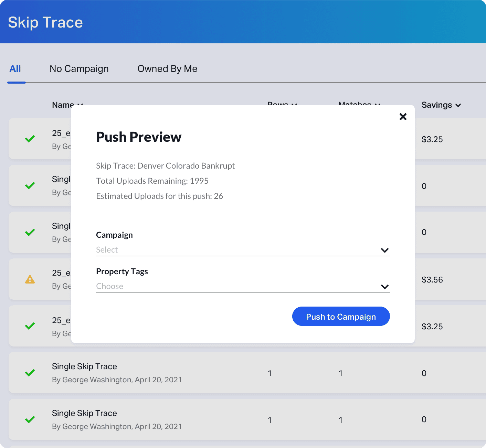Open the Property Tags Choose dropdown
Viewport: 486px width, 448px height.
[243, 287]
